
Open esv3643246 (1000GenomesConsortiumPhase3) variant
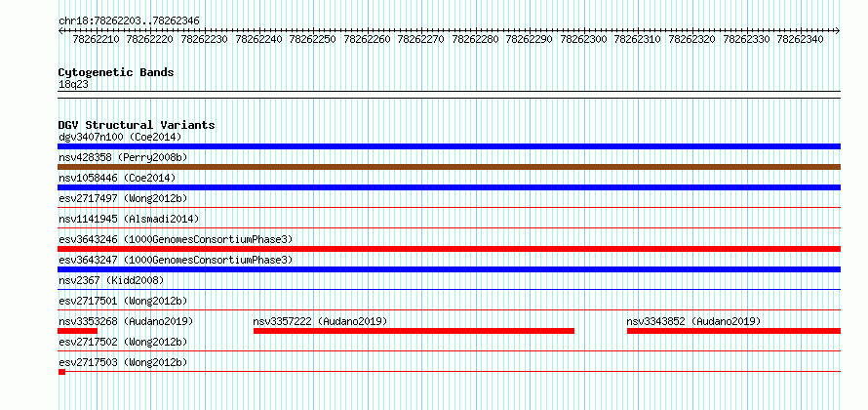[176, 239]
